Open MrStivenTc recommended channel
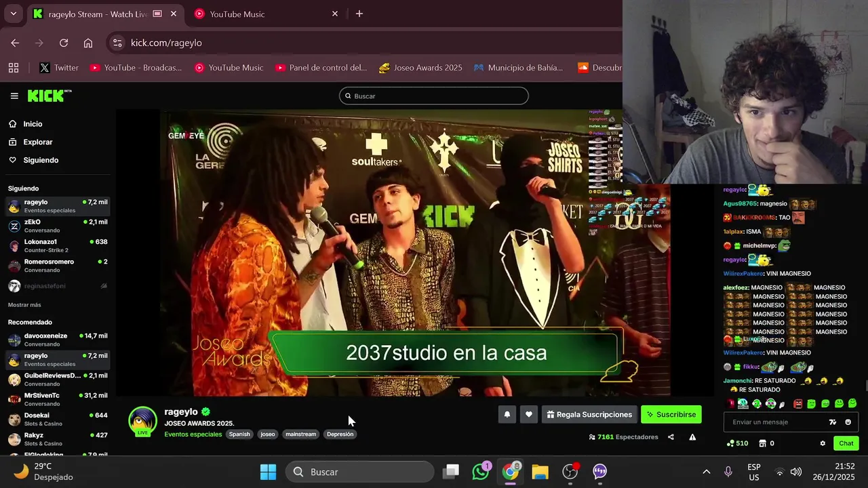This screenshot has width=868, height=488. coord(57,399)
